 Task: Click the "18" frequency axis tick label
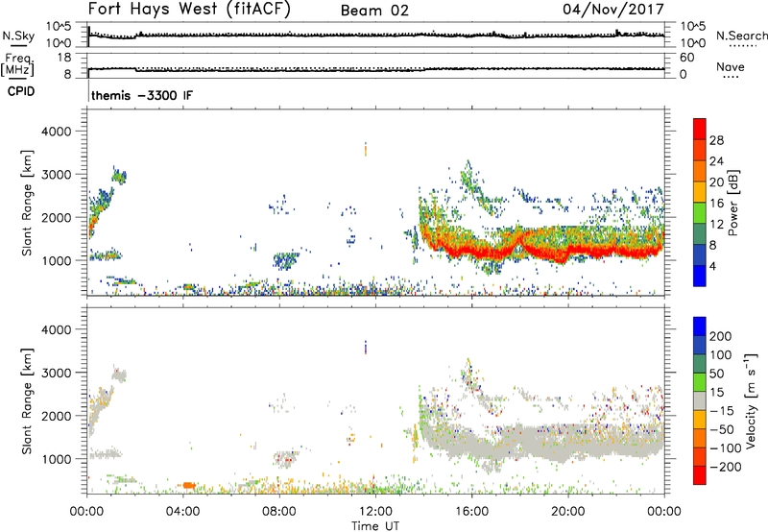coord(64,58)
